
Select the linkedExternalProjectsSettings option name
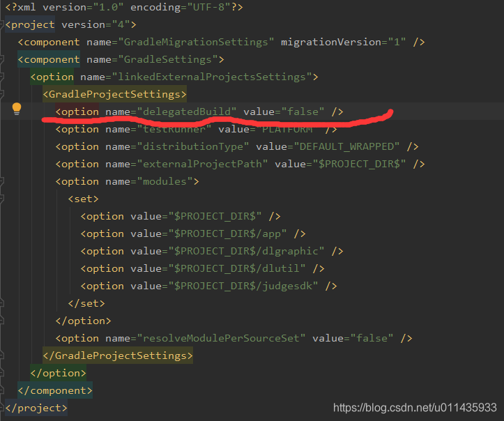212,77
